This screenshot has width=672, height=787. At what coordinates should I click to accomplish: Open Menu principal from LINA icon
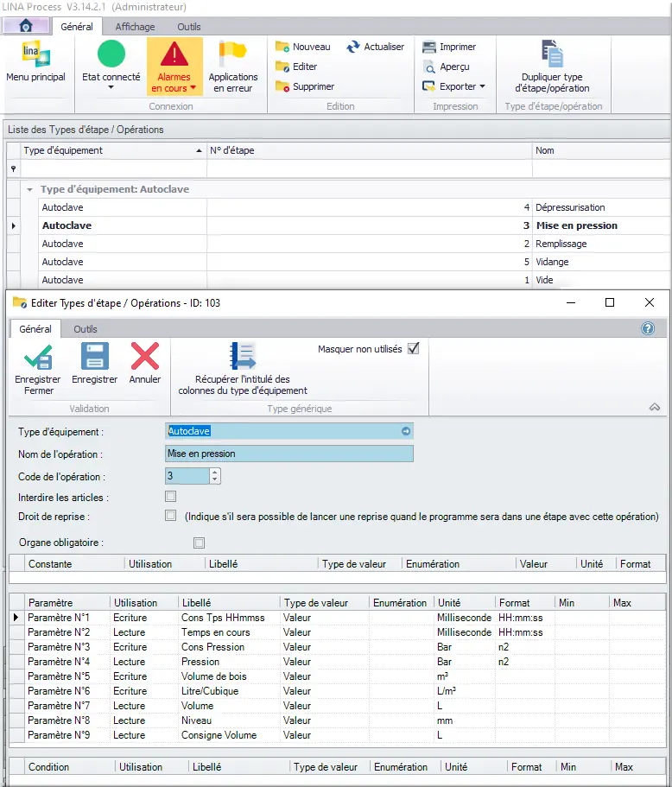pyautogui.click(x=35, y=54)
